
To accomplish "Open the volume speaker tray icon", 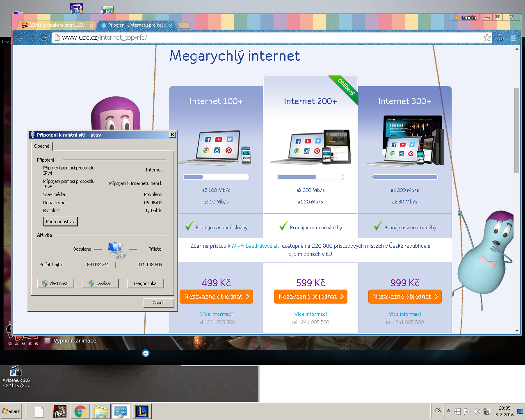I will pos(477,411).
